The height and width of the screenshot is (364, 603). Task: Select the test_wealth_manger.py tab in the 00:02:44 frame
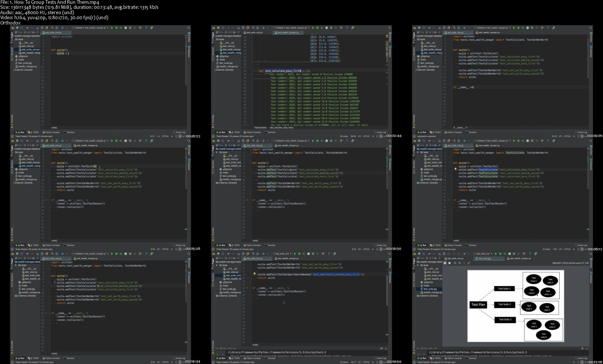288,32
